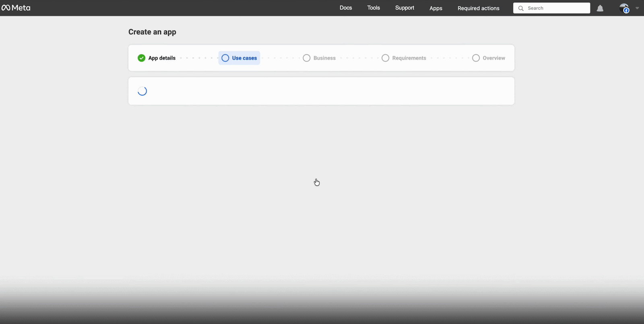The height and width of the screenshot is (324, 644).
Task: Expand the account dropdown arrow
Action: click(x=637, y=8)
